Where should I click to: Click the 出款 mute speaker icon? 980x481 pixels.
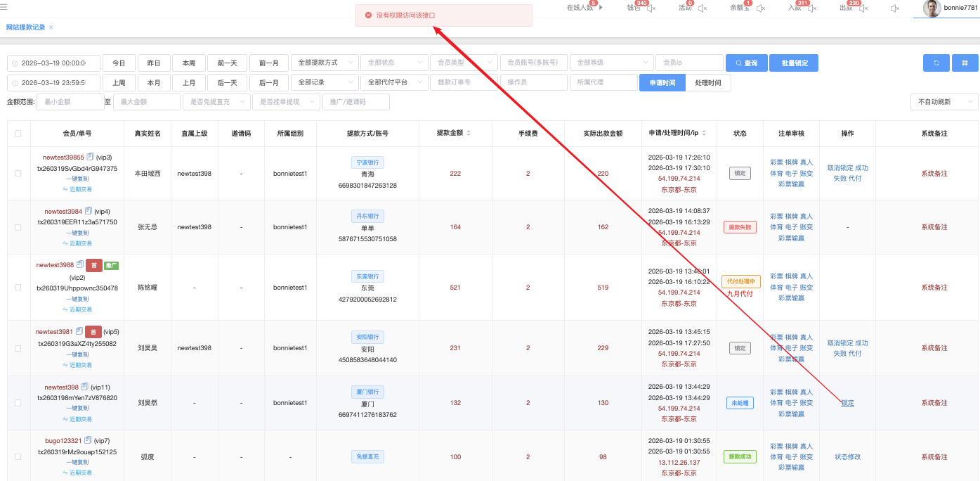tap(863, 8)
